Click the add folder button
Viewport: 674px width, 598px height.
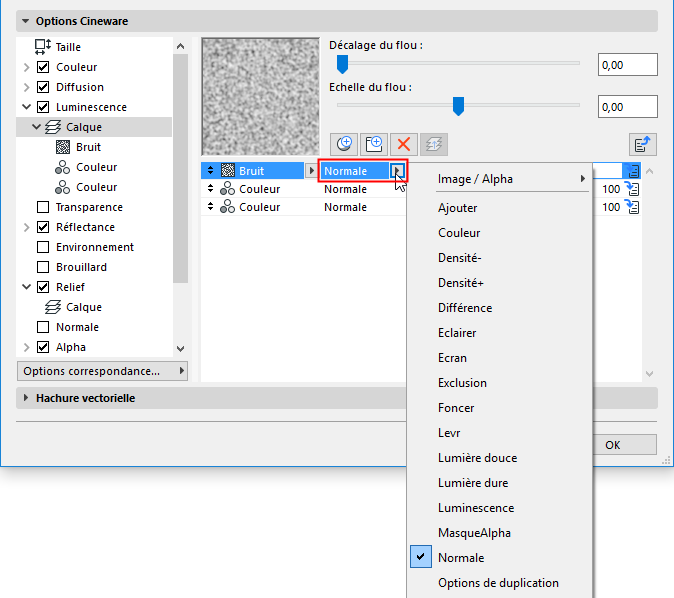pos(374,144)
